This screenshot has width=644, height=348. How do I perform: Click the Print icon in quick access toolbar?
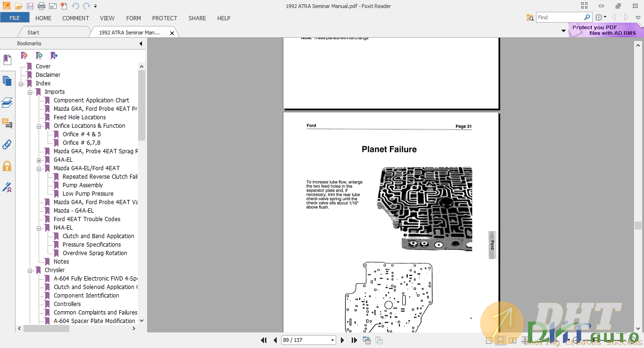click(41, 6)
